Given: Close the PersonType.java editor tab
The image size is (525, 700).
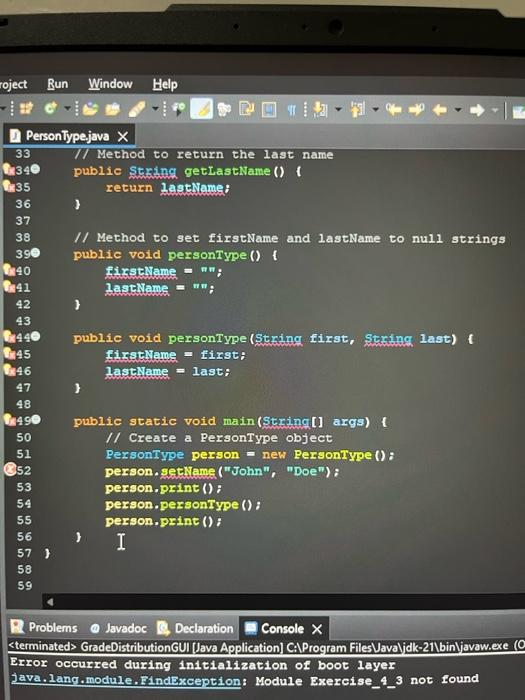Looking at the screenshot, I should 123,137.
